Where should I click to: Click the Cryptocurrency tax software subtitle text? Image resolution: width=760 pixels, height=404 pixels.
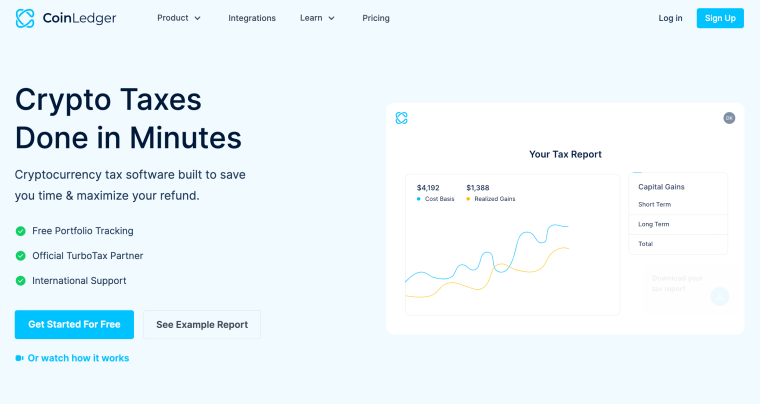(x=130, y=185)
